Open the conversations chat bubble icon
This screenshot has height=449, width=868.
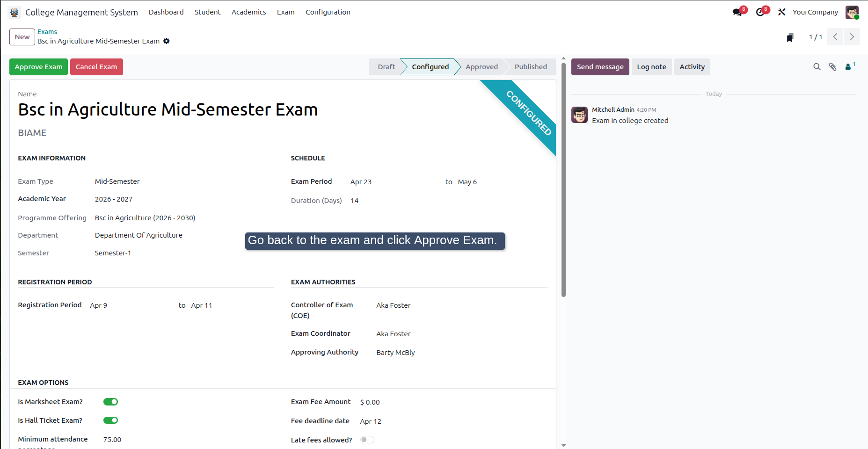(738, 12)
